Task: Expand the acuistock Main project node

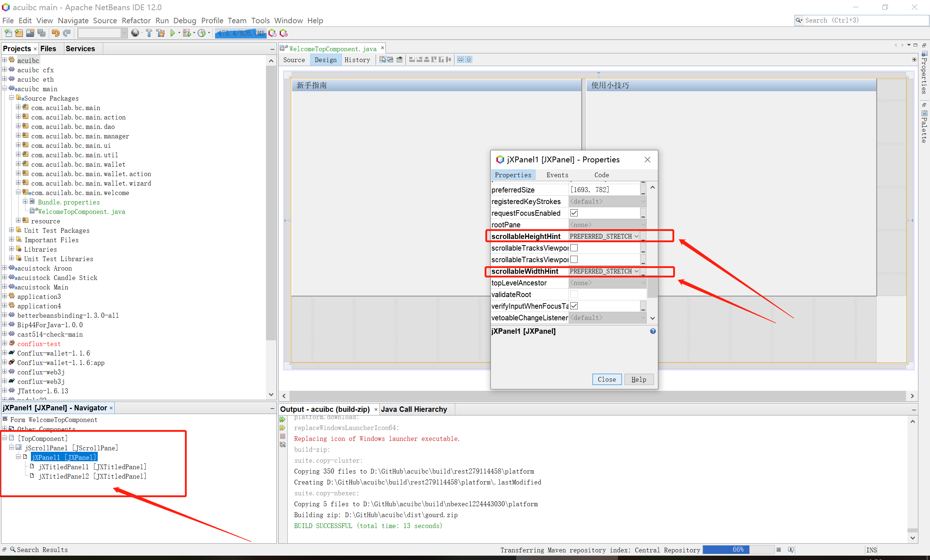Action: click(4, 287)
